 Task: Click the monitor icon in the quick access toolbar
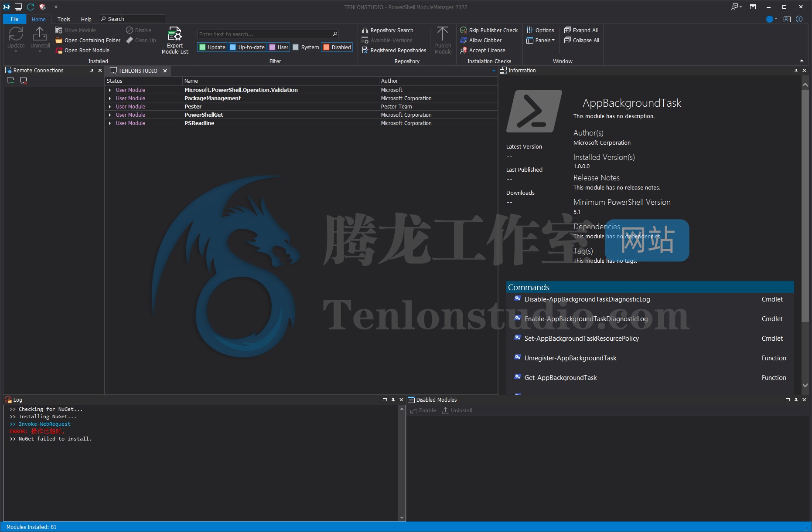[18, 7]
